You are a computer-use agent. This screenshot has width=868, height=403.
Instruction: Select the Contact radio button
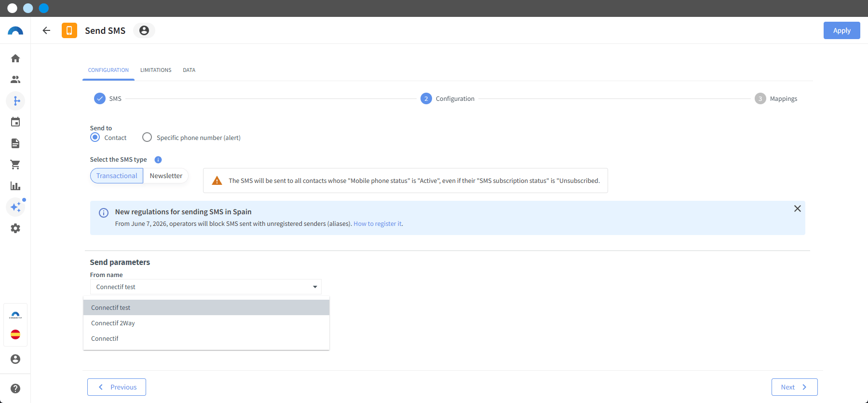95,138
